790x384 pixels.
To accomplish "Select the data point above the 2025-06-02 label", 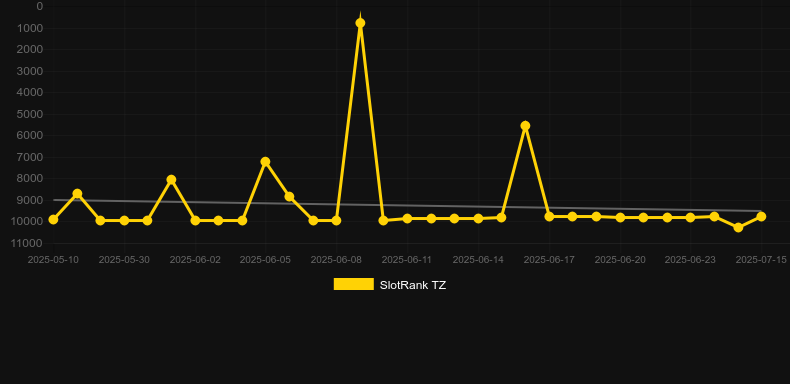I will click(195, 221).
